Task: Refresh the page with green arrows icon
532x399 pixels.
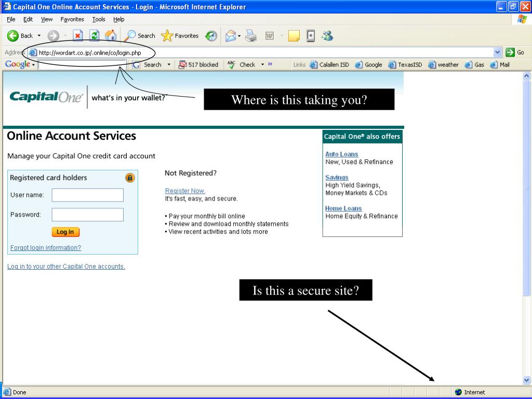Action: tap(95, 36)
